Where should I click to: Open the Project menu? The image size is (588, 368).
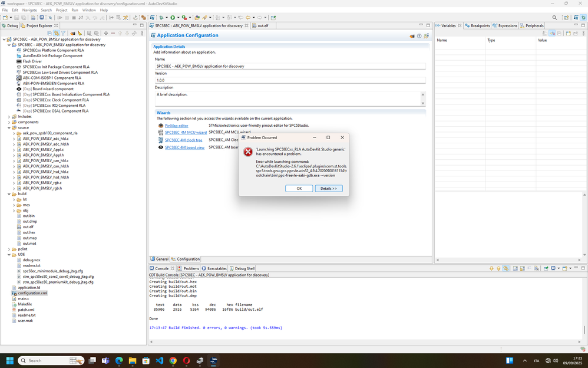point(61,10)
